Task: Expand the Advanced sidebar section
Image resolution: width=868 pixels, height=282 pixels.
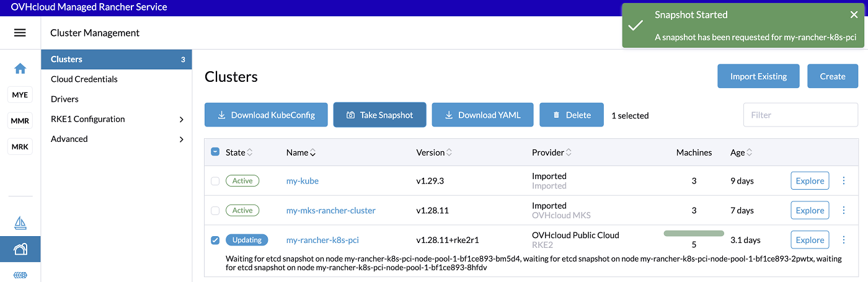Action: 181,139
